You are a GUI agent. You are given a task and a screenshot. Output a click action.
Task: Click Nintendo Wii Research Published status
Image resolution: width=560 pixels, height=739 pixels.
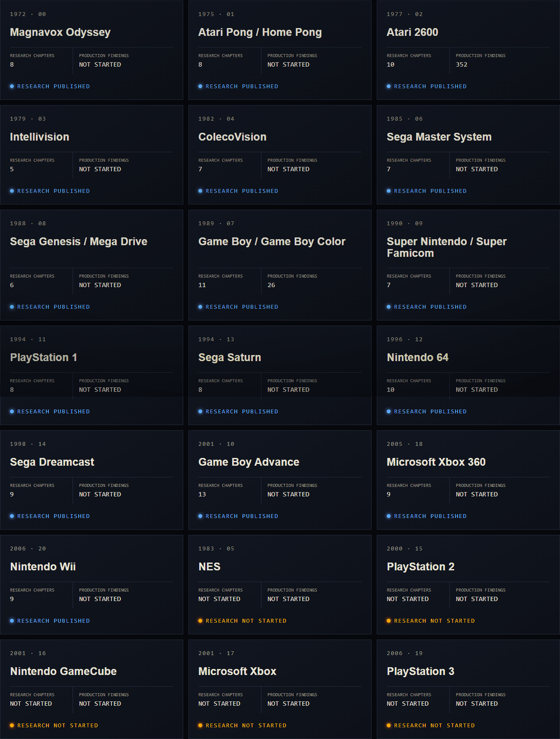[x=50, y=621]
